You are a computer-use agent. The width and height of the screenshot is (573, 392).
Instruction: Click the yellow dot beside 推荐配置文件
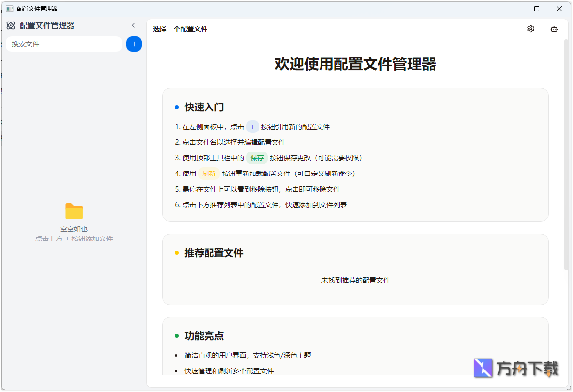click(x=177, y=253)
